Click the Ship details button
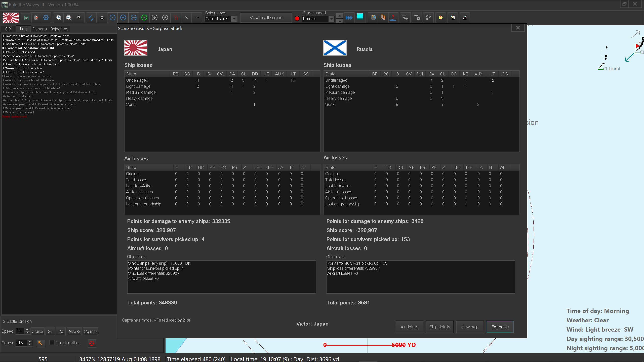644x362 pixels. 439,327
